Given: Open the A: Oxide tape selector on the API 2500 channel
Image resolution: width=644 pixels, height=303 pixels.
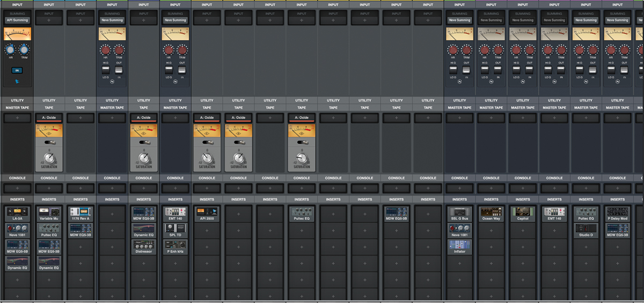Looking at the screenshot, I should tap(207, 117).
